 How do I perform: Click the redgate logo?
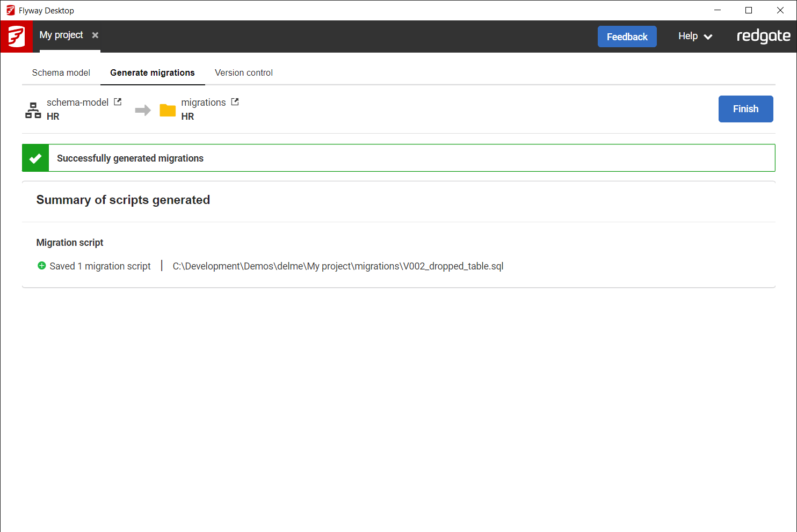click(763, 36)
